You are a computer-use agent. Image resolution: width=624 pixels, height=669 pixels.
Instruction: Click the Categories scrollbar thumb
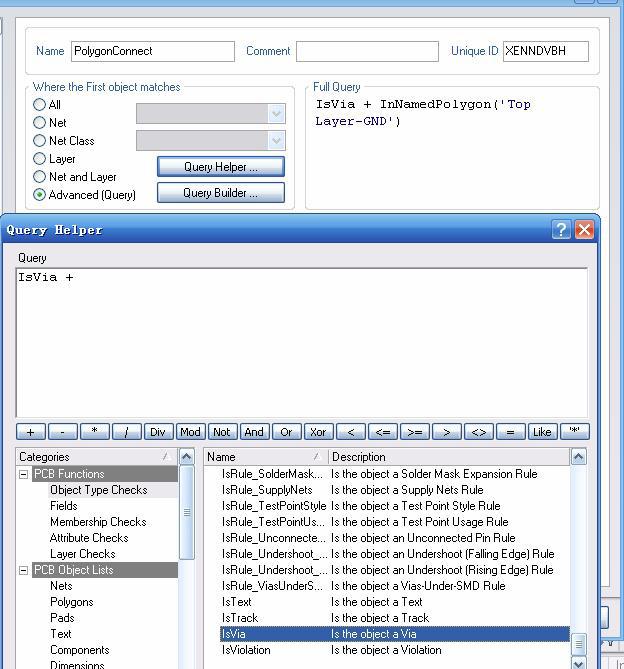point(187,512)
